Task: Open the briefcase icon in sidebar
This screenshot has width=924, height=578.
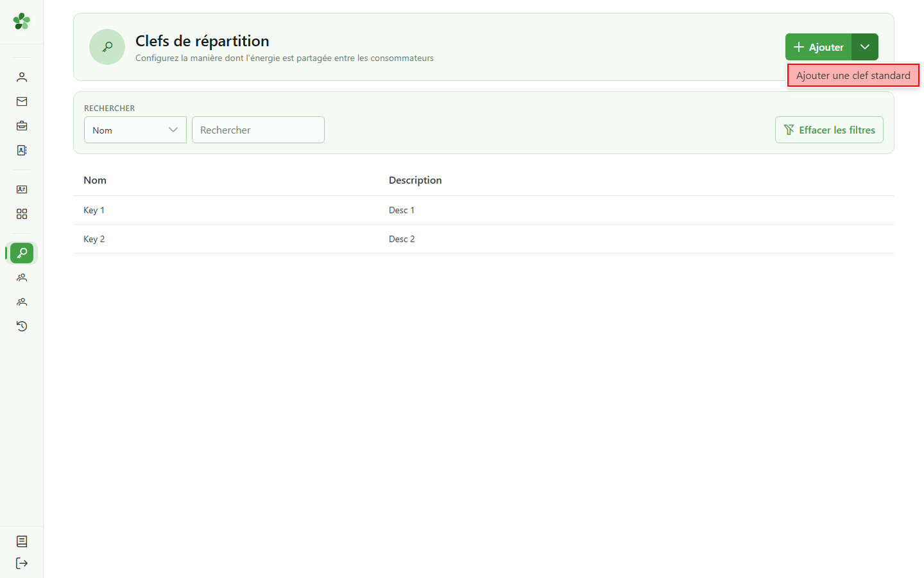Action: coord(22,126)
